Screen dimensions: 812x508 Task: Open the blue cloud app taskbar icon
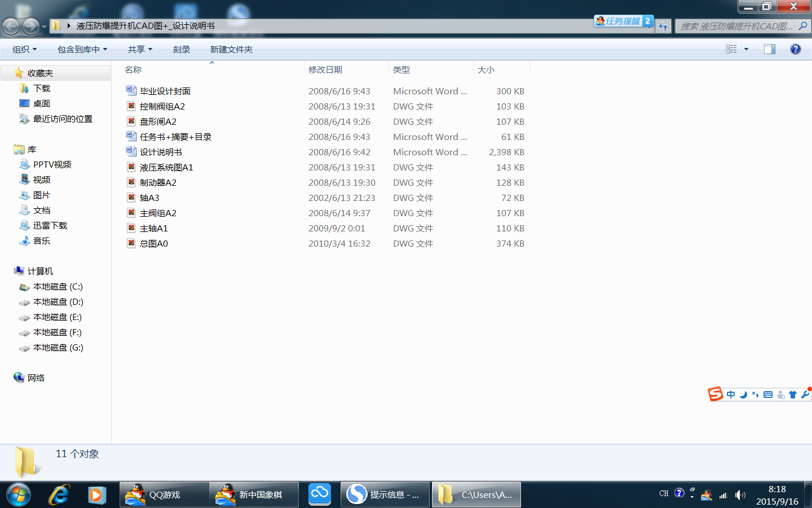point(320,494)
